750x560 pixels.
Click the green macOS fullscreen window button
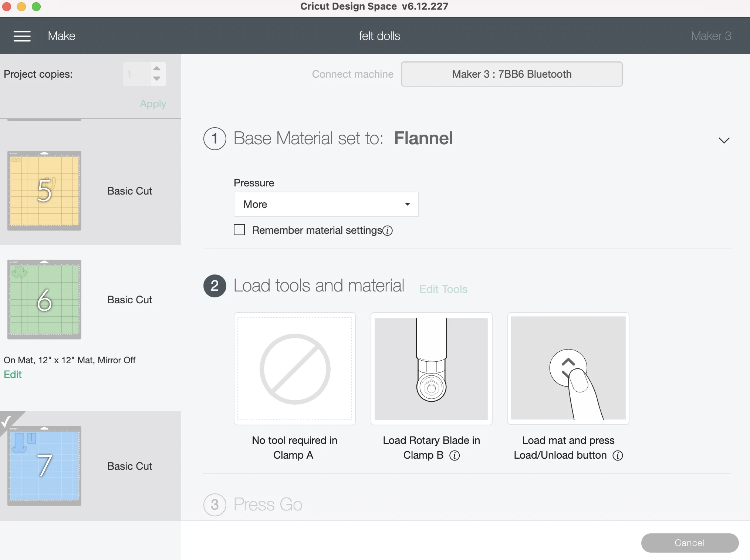click(x=36, y=7)
